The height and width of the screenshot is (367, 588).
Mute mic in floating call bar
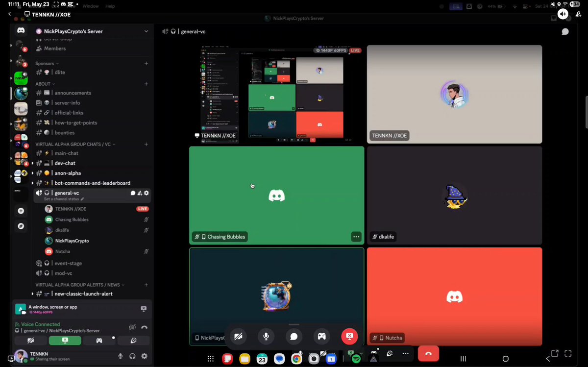pyautogui.click(x=266, y=336)
